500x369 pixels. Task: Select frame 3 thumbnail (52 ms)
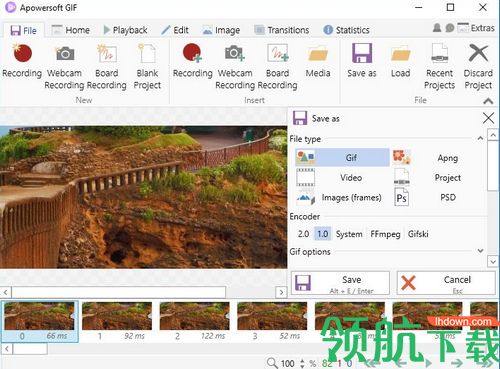point(272,321)
